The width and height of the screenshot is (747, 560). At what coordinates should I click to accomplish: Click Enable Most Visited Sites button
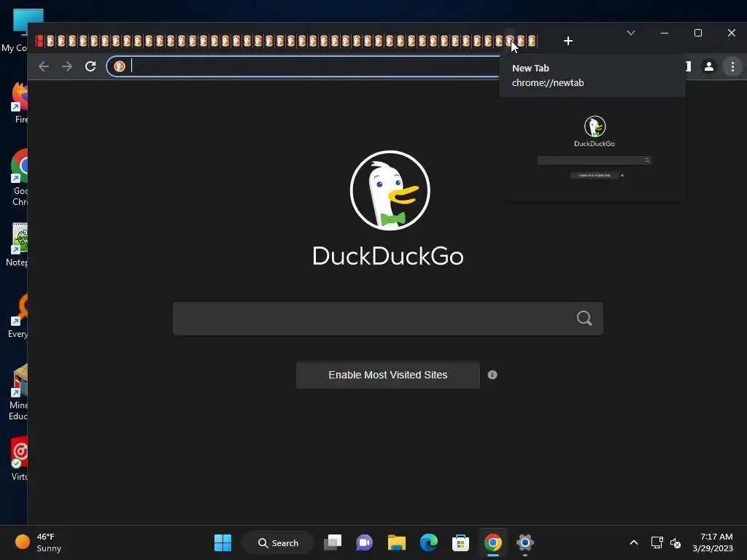point(388,375)
